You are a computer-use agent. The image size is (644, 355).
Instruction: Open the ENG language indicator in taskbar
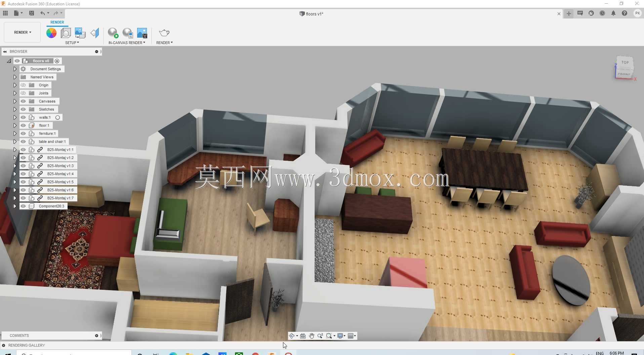(x=600, y=353)
